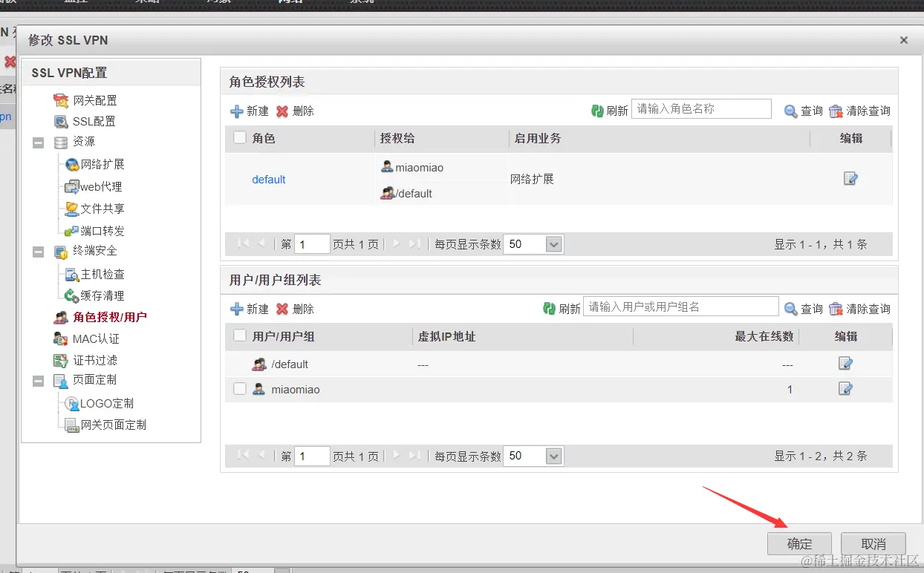Click the 页面定制 folder icon

(x=61, y=381)
